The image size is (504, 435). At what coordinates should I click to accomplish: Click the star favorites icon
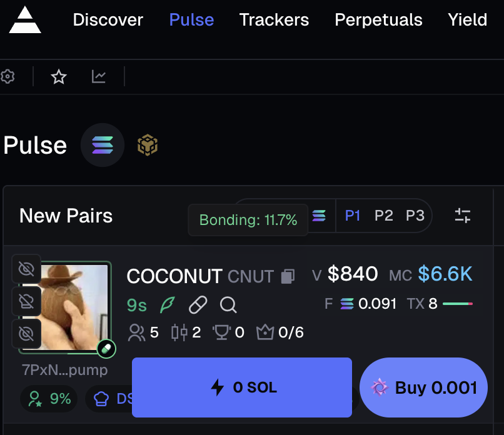coord(59,77)
